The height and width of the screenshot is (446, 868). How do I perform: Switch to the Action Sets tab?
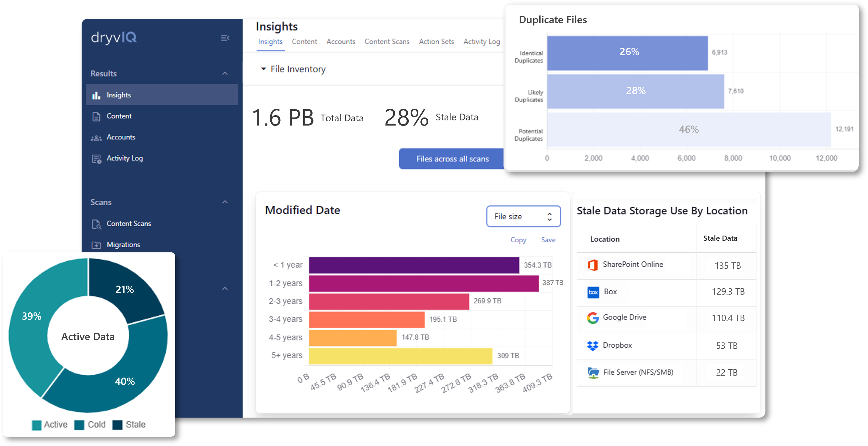point(436,42)
